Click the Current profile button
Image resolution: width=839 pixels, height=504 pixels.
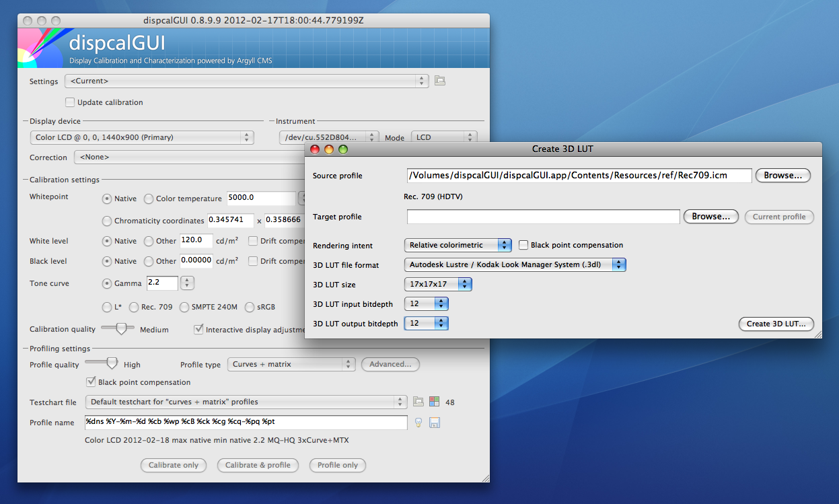779,217
